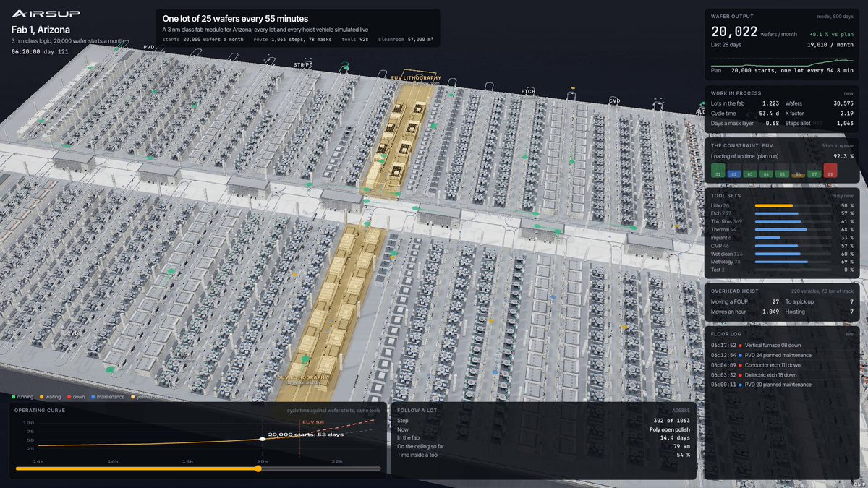Click the Thermal 44 tool set row

click(782, 230)
